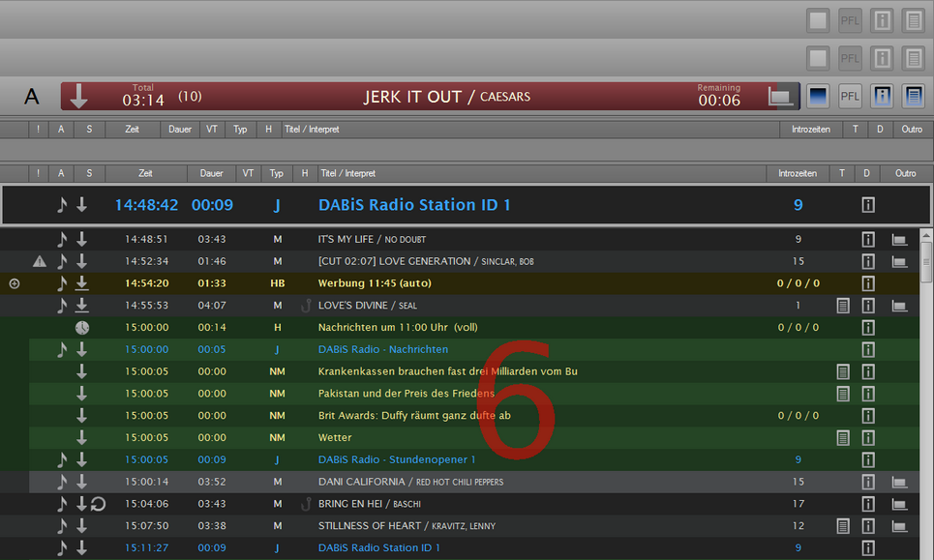Toggle PFL button in second player row
The height and width of the screenshot is (560, 934).
pyautogui.click(x=850, y=58)
